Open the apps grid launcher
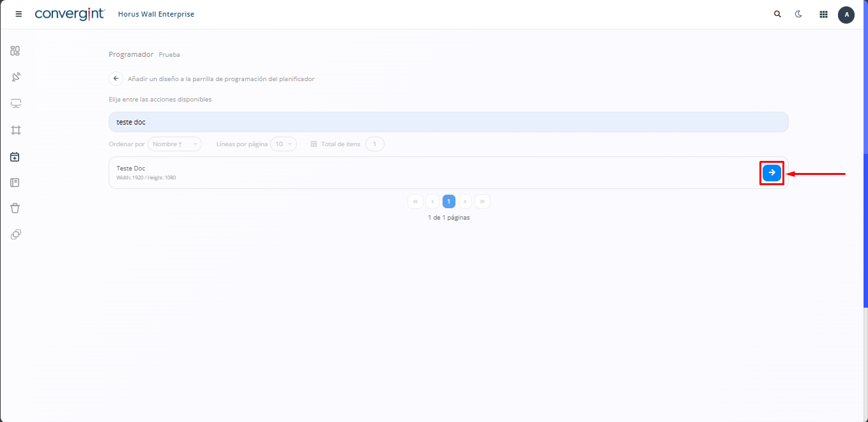 (x=823, y=14)
